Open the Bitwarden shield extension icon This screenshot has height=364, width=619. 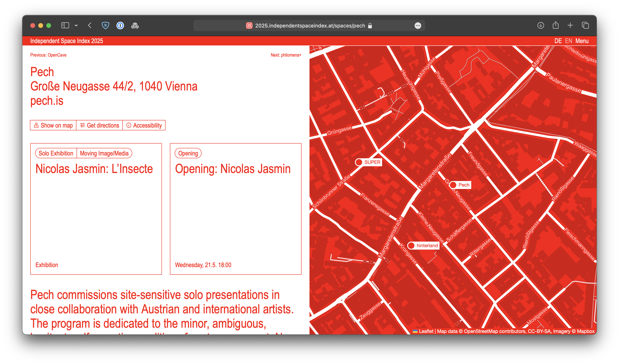105,26
